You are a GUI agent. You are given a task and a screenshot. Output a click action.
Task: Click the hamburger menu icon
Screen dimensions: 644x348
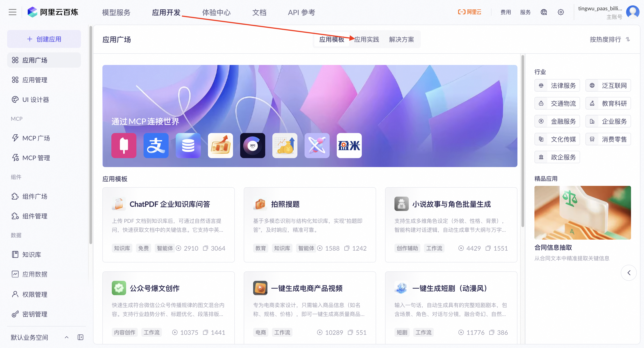point(12,12)
